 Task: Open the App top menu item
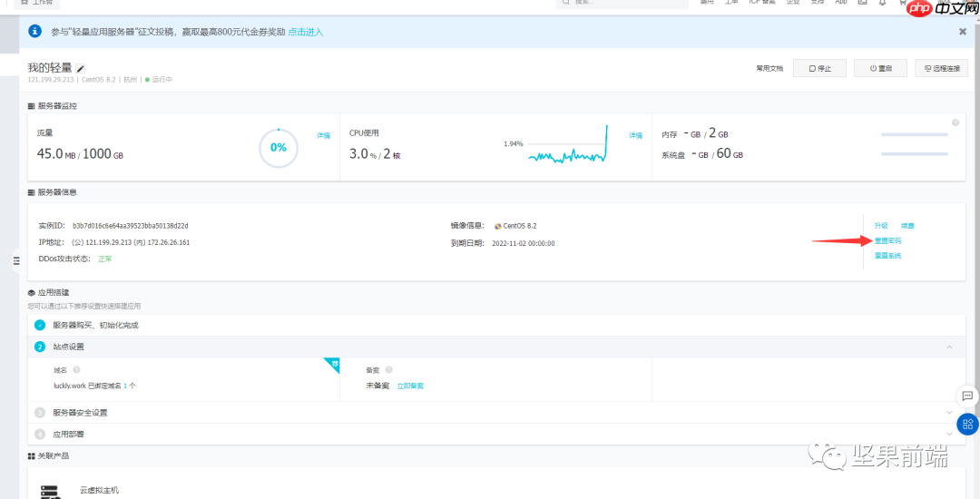point(840,3)
